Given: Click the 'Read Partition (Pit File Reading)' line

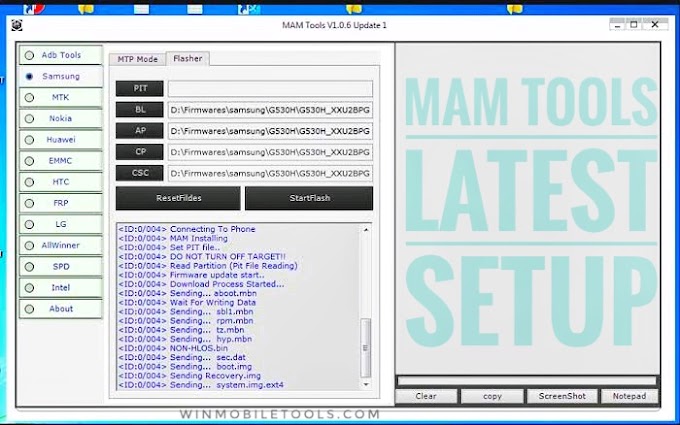Looking at the screenshot, I should tap(208, 266).
